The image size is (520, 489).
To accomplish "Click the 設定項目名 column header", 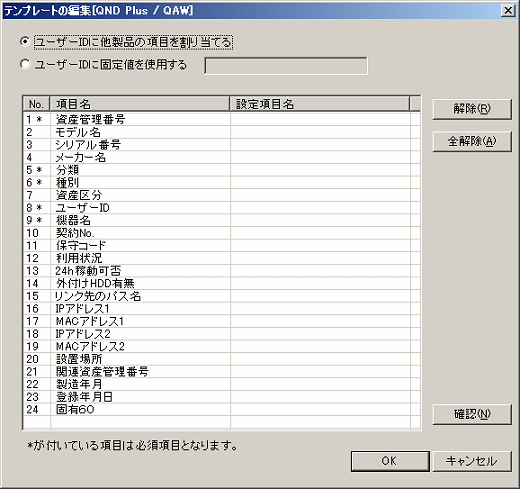I will point(319,104).
